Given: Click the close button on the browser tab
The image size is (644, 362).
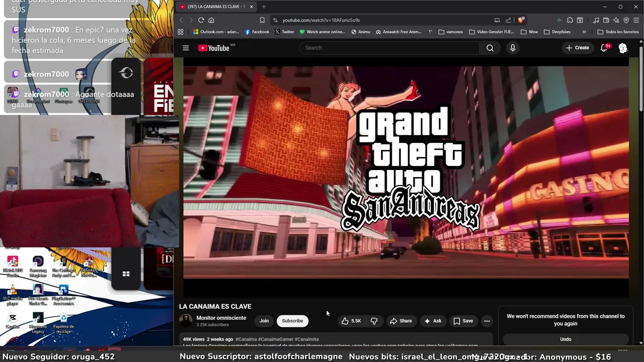Looking at the screenshot, I should [x=251, y=7].
